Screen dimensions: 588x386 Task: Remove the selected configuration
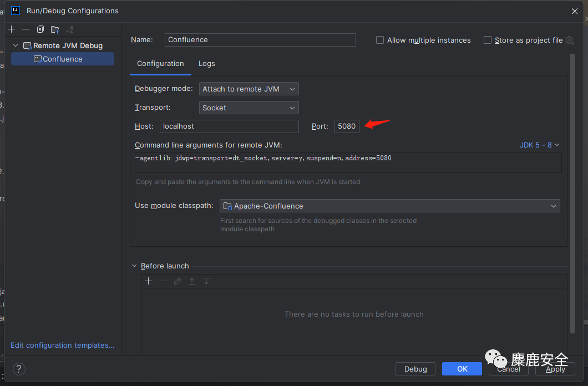(26, 29)
